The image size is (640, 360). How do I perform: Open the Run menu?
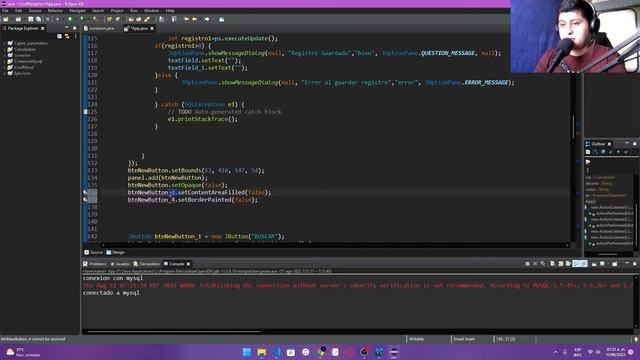(133, 11)
